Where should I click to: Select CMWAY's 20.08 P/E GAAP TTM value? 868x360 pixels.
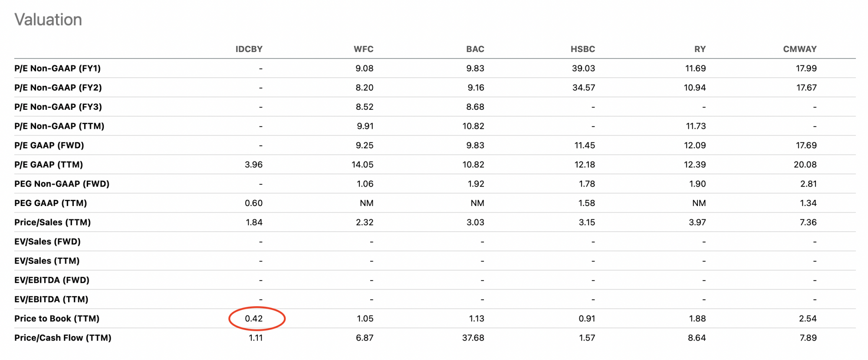(805, 164)
